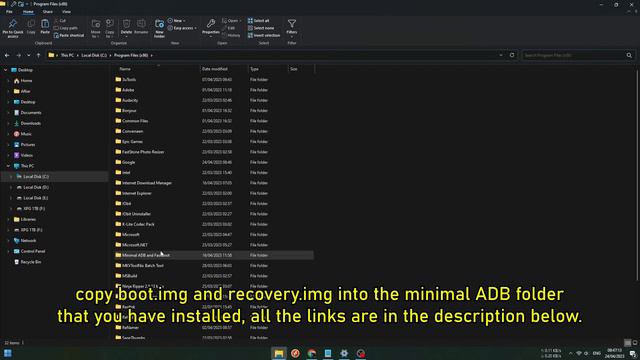Click Copy path in the ribbon
This screenshot has width=640, height=360.
[65, 28]
